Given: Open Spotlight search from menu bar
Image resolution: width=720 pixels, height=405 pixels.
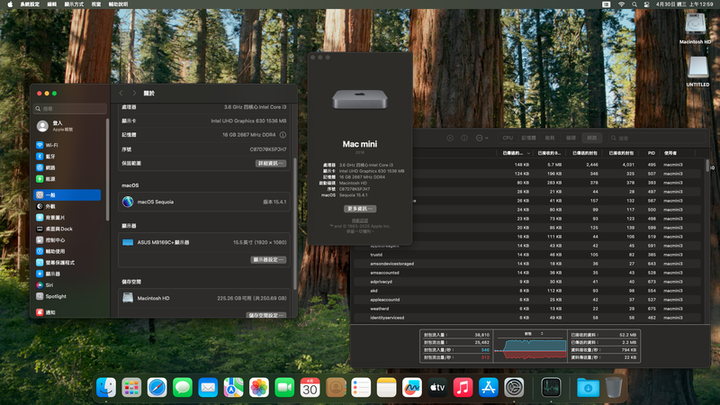Looking at the screenshot, I should point(634,4).
